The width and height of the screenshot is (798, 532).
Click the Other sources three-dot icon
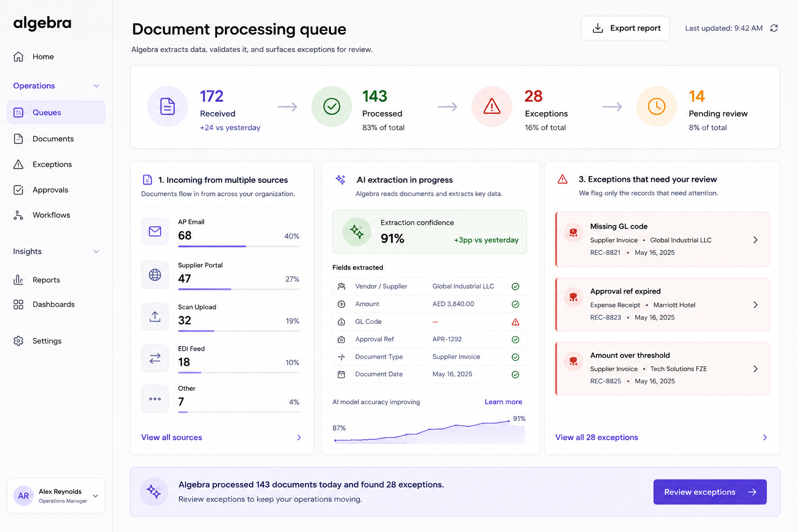click(155, 399)
